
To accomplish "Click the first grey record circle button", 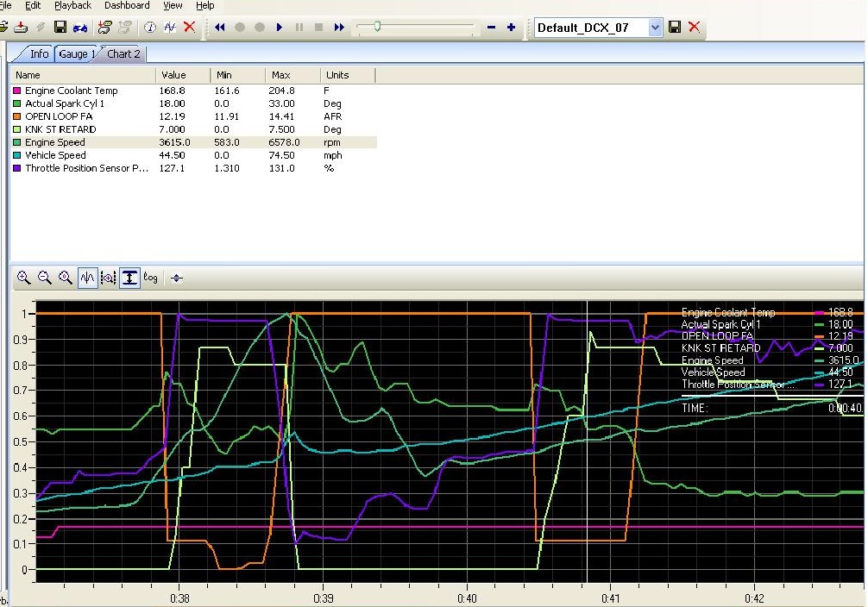I will coord(240,27).
